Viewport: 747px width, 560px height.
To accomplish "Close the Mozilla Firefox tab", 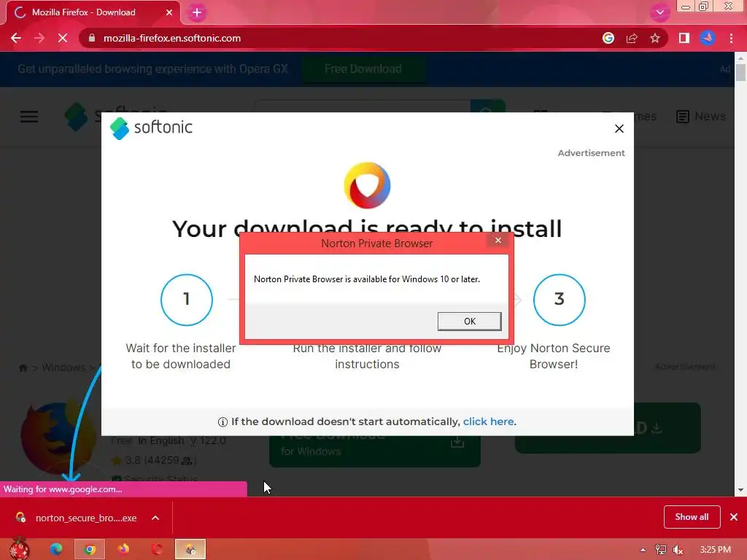I will coord(169,12).
